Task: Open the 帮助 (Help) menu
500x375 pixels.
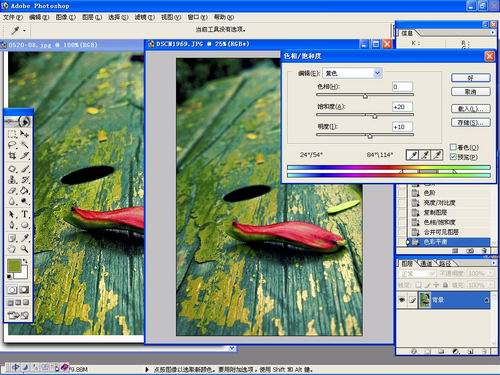Action: pos(224,17)
